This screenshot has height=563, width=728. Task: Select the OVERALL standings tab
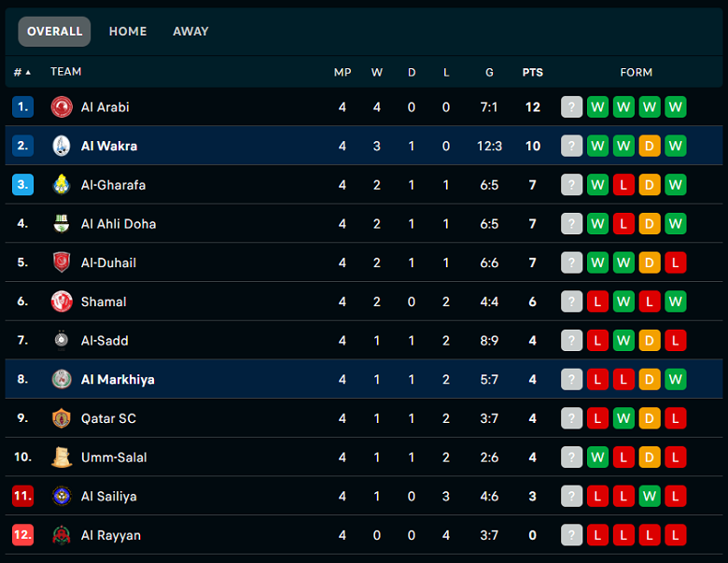[54, 31]
